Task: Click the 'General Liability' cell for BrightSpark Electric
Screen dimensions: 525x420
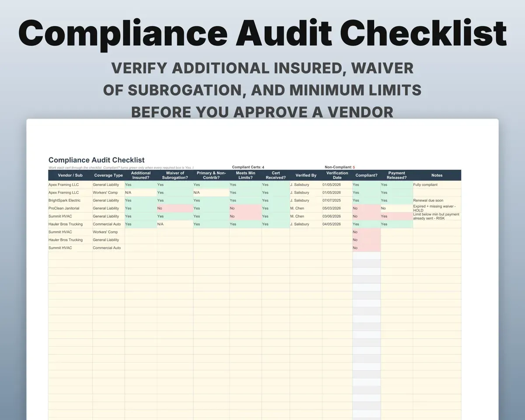Action: tap(108, 200)
